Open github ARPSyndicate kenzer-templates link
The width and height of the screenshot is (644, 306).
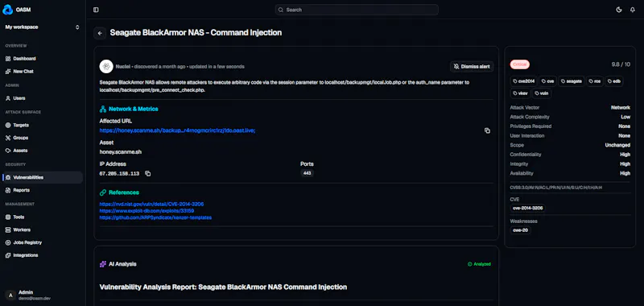pos(155,217)
